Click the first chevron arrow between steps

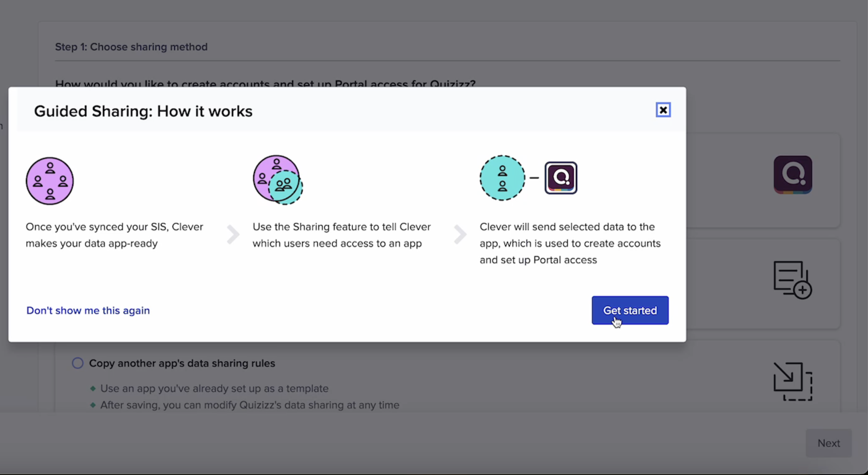[x=233, y=235]
